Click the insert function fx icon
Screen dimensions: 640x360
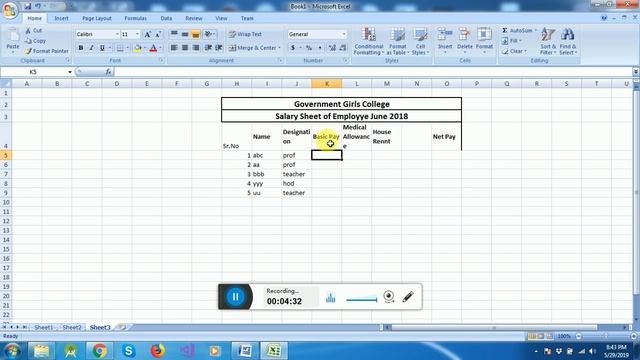(108, 72)
